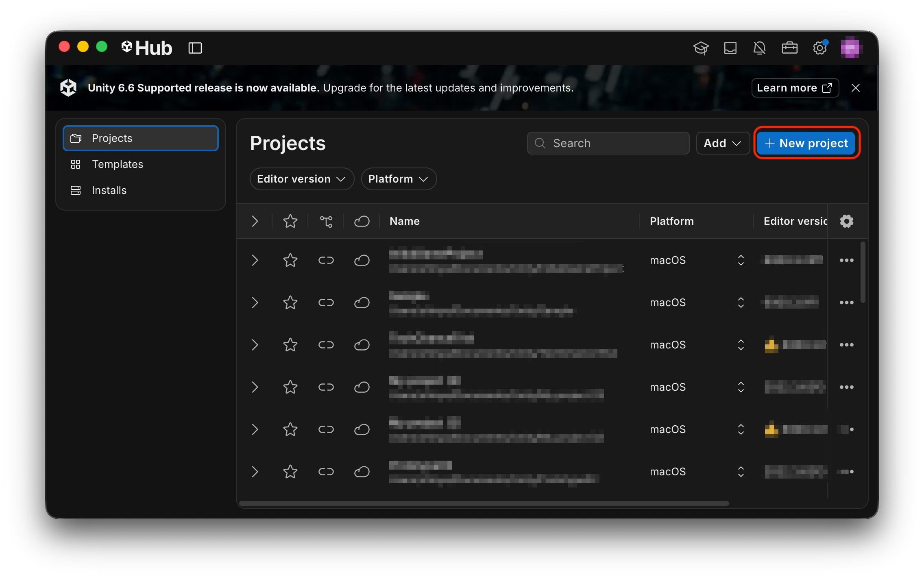This screenshot has width=924, height=579.
Task: Click the Learn more banner button
Action: pos(795,88)
